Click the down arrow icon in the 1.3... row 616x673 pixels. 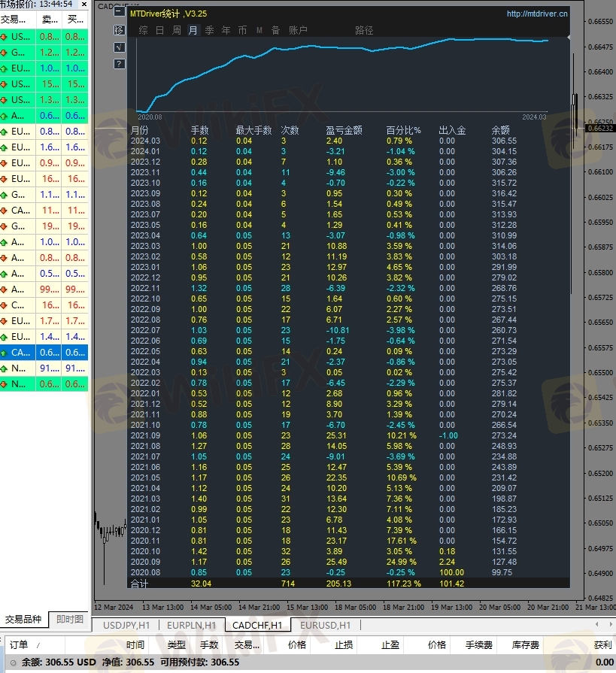pos(4,100)
